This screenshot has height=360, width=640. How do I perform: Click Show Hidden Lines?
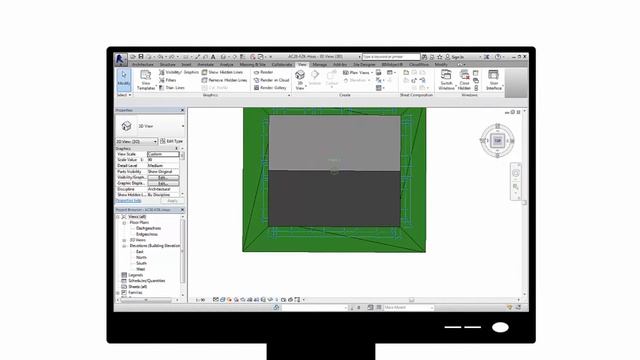coord(222,72)
